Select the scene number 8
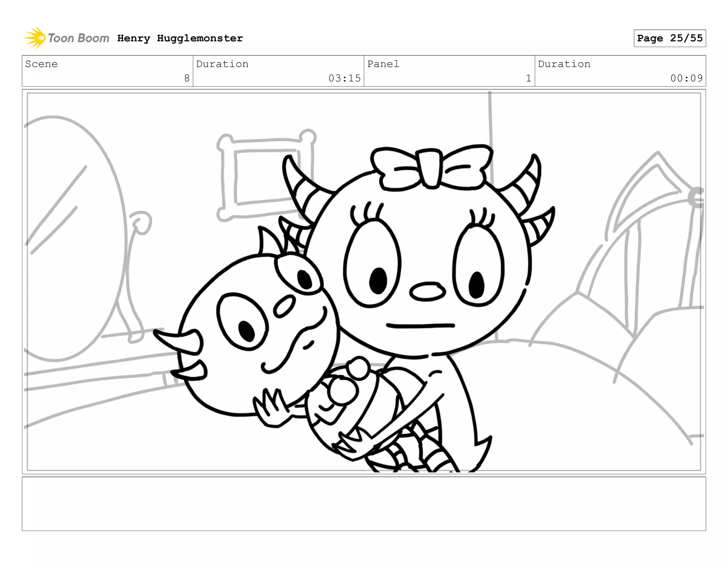 pos(187,78)
